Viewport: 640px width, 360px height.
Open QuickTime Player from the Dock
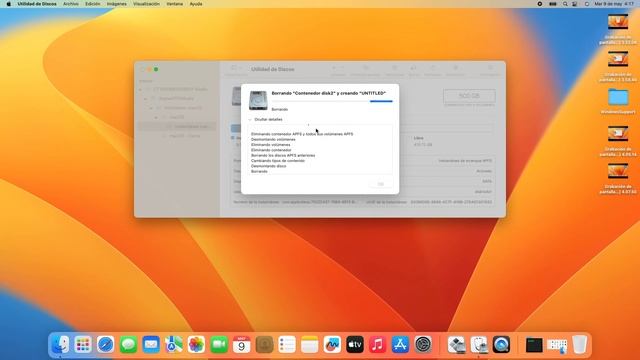click(x=501, y=344)
